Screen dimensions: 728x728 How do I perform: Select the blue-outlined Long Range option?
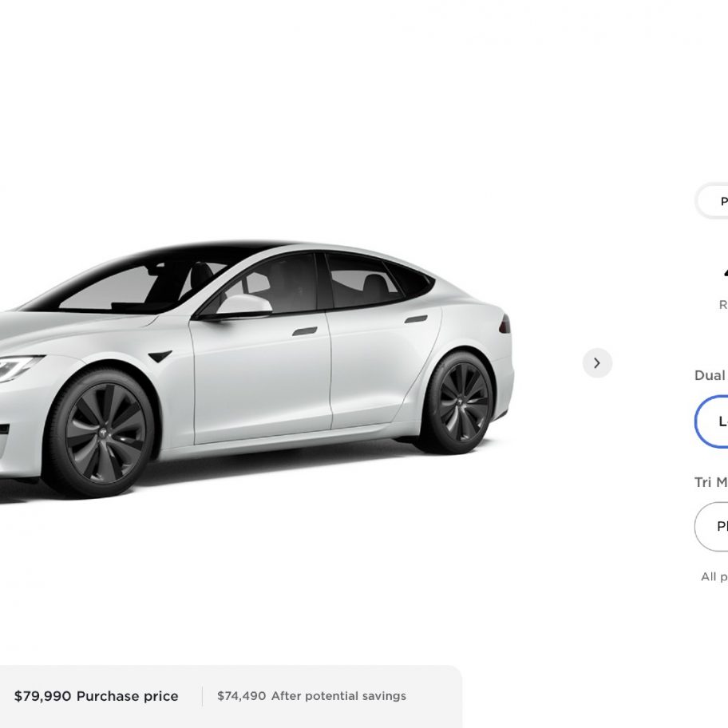(x=712, y=421)
